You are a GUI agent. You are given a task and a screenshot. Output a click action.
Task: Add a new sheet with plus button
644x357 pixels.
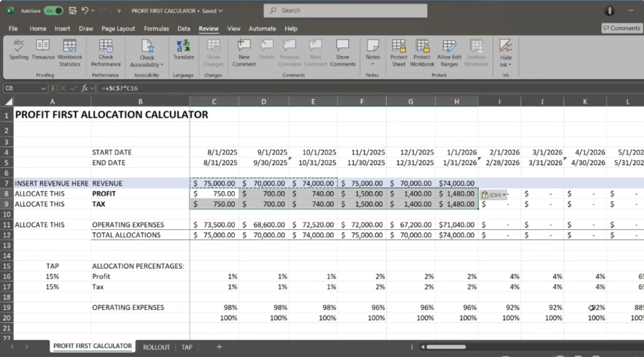pyautogui.click(x=219, y=347)
